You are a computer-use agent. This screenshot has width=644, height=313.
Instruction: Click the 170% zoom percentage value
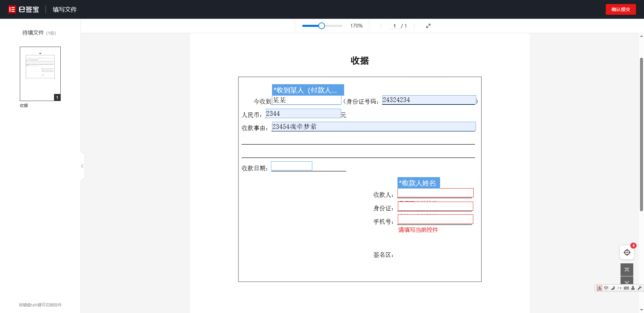click(x=356, y=26)
